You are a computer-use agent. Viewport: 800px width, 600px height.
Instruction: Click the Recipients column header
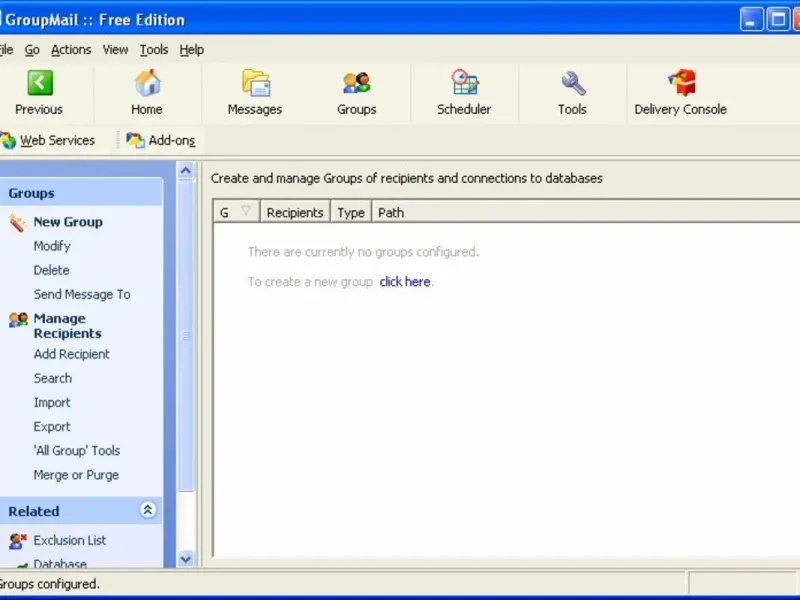[x=295, y=212]
